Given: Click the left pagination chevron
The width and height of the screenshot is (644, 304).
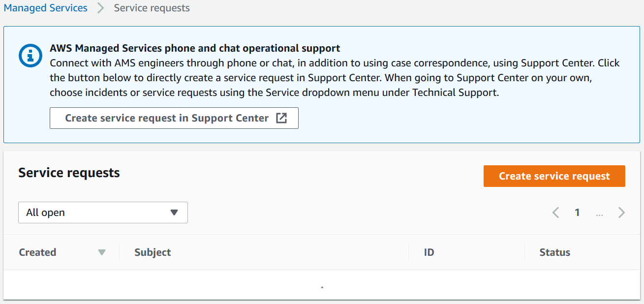Looking at the screenshot, I should point(555,212).
